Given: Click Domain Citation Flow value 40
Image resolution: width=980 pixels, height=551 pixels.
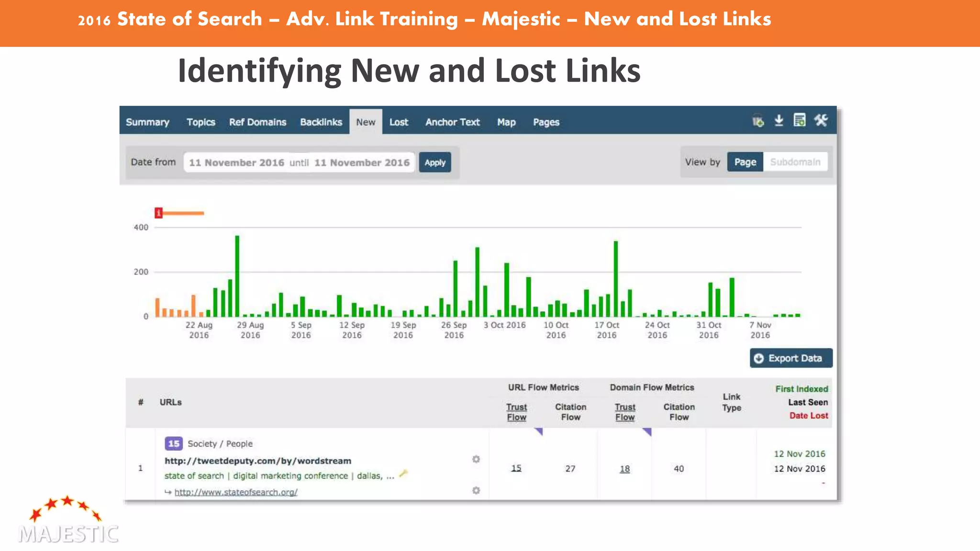Looking at the screenshot, I should [x=679, y=469].
